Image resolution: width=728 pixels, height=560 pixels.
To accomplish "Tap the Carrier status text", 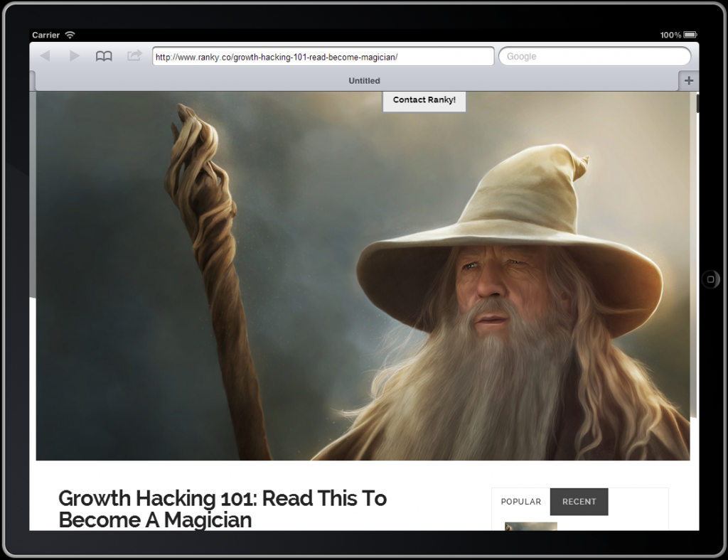I will tap(45, 35).
